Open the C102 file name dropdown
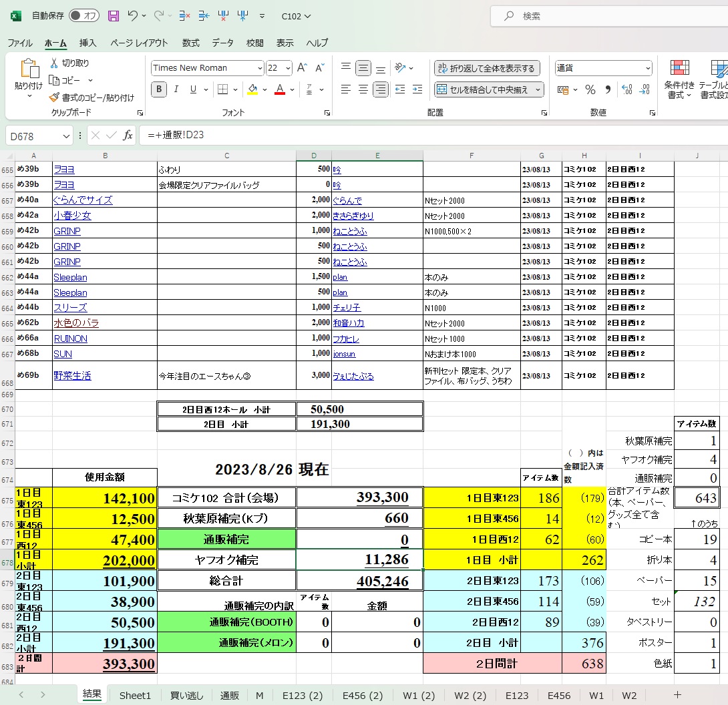The image size is (728, 705). pyautogui.click(x=296, y=16)
